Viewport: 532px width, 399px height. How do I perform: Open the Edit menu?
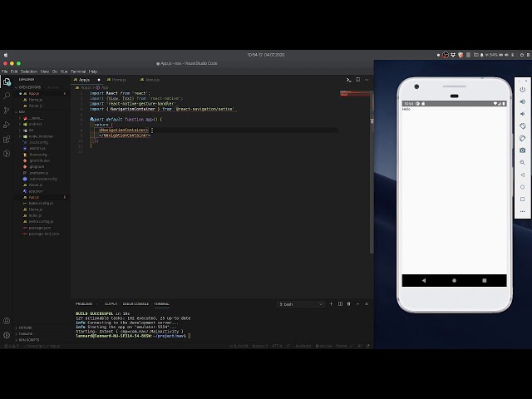click(x=14, y=71)
